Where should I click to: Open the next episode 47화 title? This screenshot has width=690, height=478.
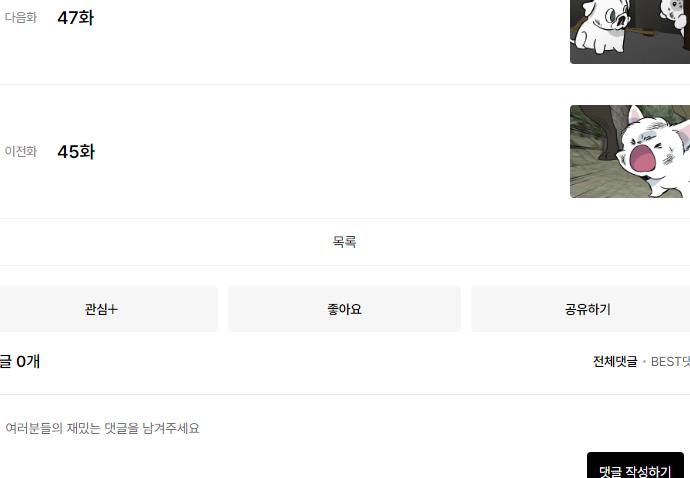coord(75,18)
